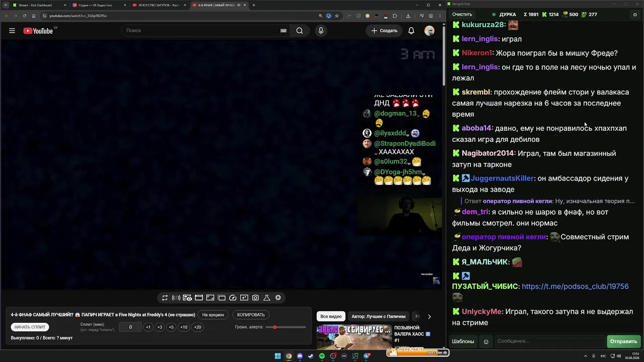644x362 pixels.
Task: Open the on-screen keyboard in the search box
Action: click(x=283, y=31)
